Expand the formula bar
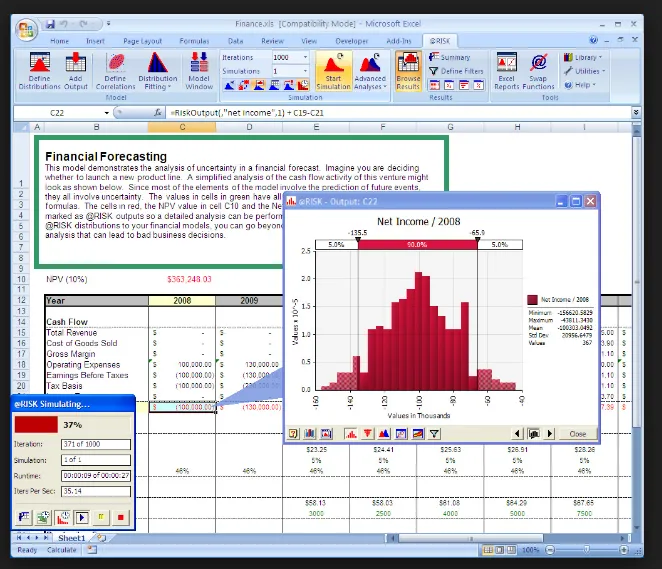This screenshot has width=662, height=569. click(636, 112)
